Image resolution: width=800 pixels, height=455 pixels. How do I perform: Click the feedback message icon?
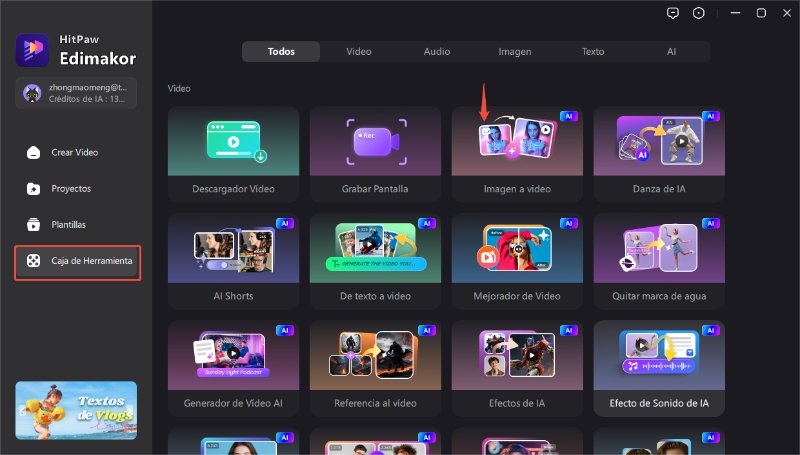tap(671, 13)
